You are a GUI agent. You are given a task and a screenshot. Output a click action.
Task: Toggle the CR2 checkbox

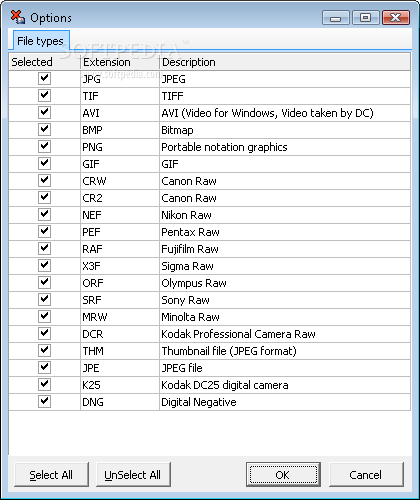(x=44, y=198)
